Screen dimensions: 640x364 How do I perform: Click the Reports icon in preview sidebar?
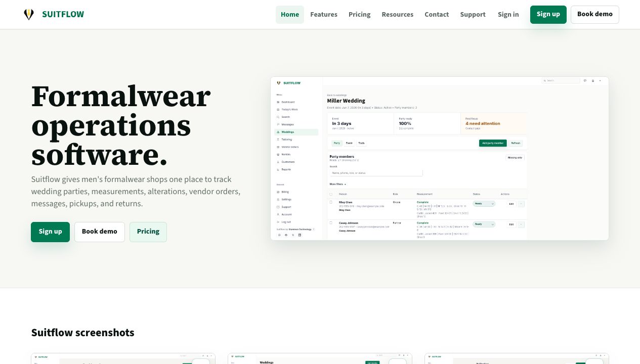click(x=278, y=169)
